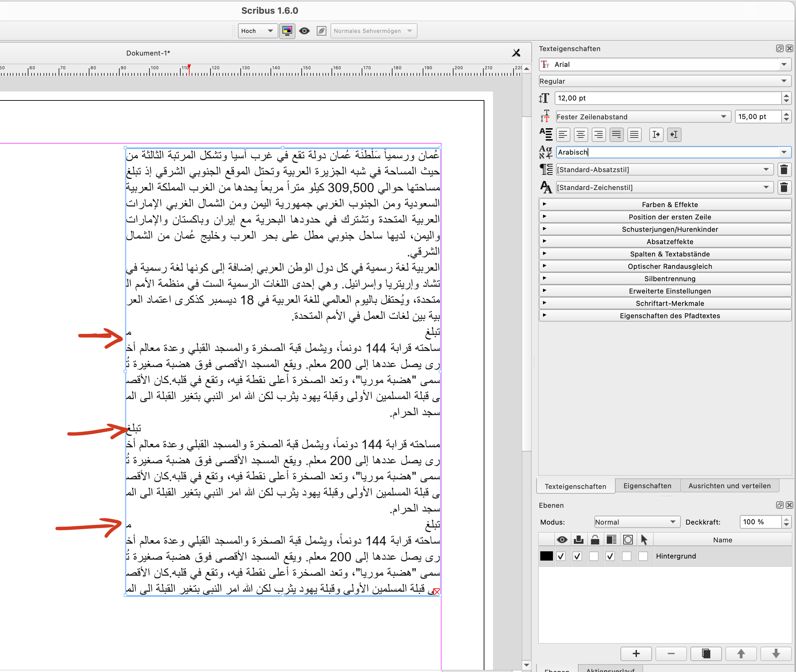Add a new layer with plus button
The width and height of the screenshot is (796, 672).
pos(636,654)
